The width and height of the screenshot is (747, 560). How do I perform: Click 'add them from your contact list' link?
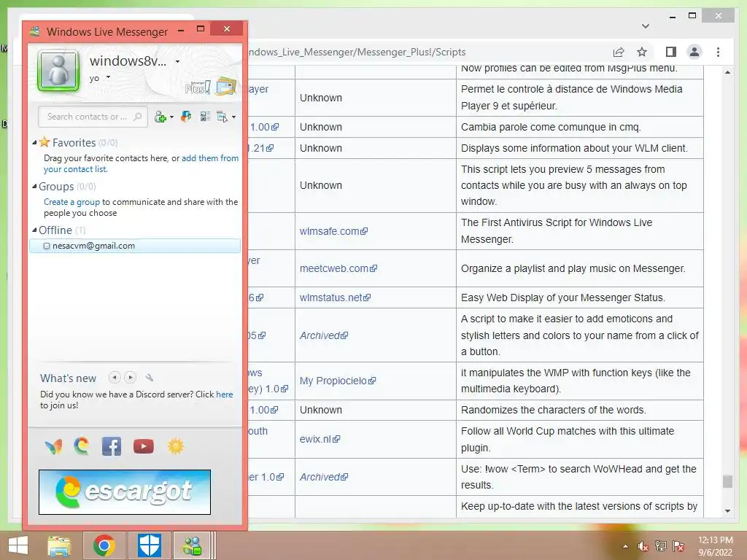point(141,163)
